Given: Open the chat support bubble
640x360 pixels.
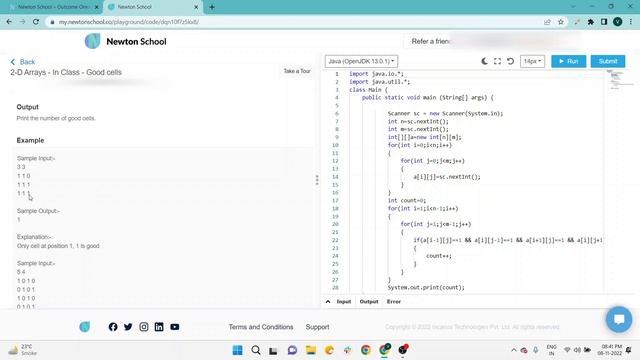Looking at the screenshot, I should tap(619, 319).
